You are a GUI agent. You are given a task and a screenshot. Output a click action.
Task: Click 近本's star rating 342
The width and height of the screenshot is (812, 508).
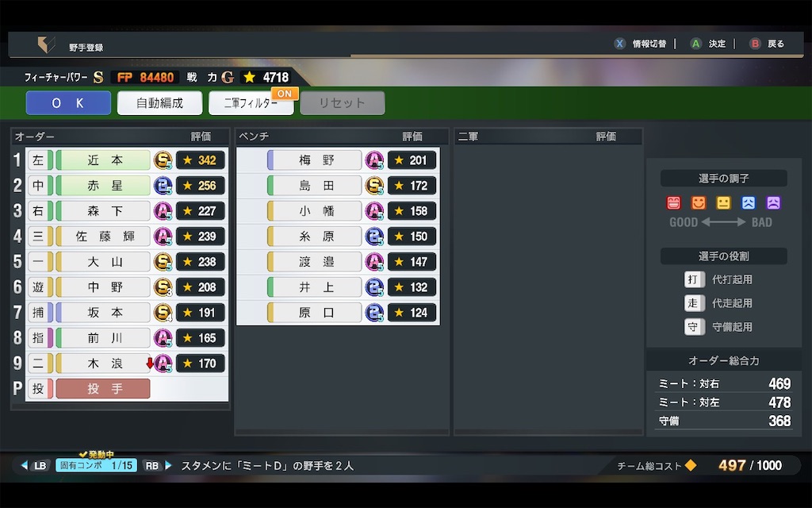click(201, 160)
